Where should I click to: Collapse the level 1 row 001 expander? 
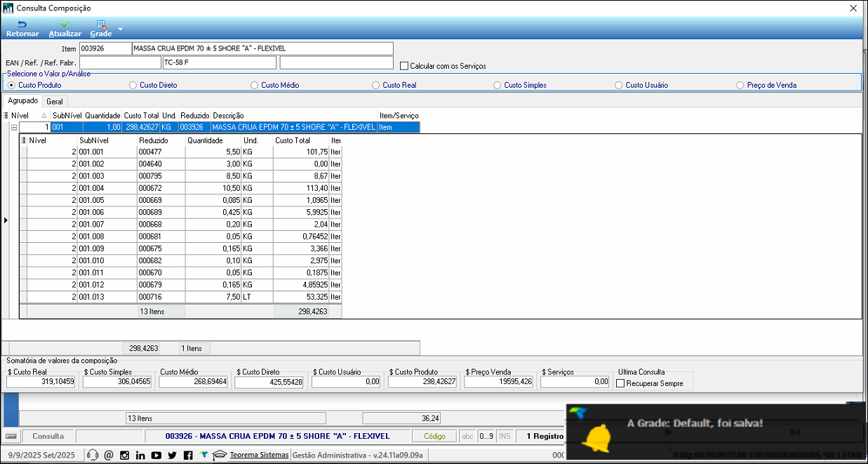coord(14,127)
